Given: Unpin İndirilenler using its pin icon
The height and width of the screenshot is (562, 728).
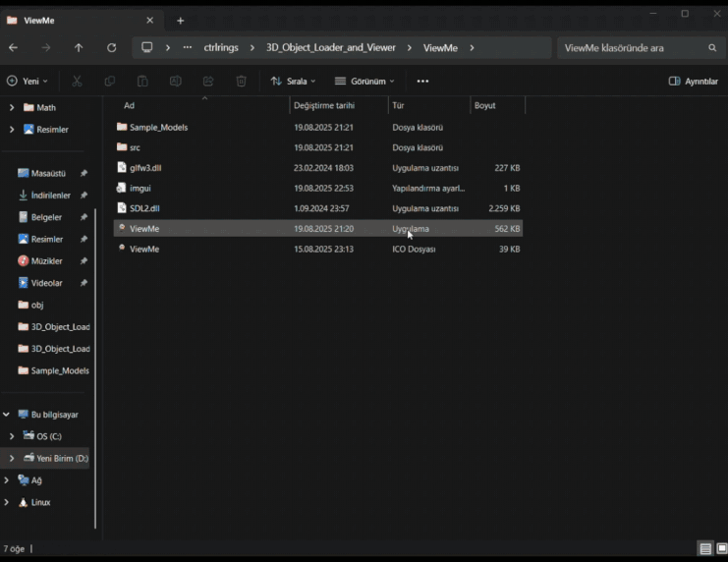Looking at the screenshot, I should [84, 196].
